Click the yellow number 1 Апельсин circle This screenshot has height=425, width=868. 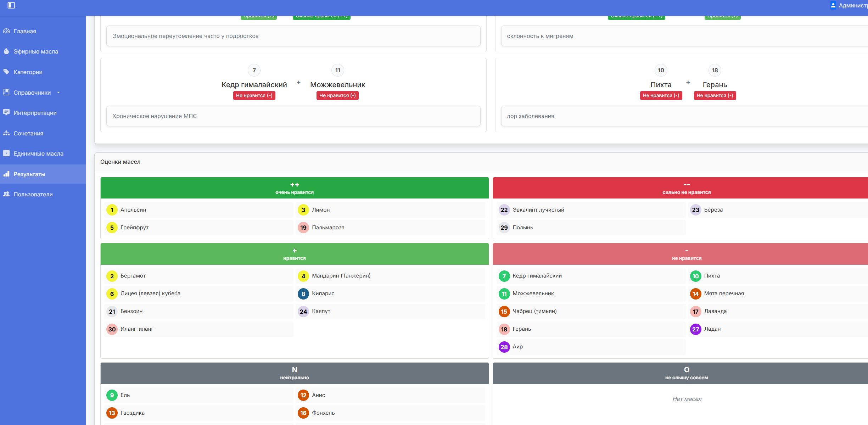(112, 210)
